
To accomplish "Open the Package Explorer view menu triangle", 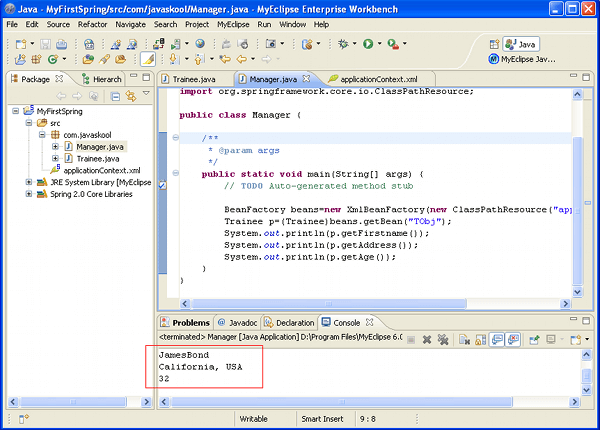I will point(146,93).
